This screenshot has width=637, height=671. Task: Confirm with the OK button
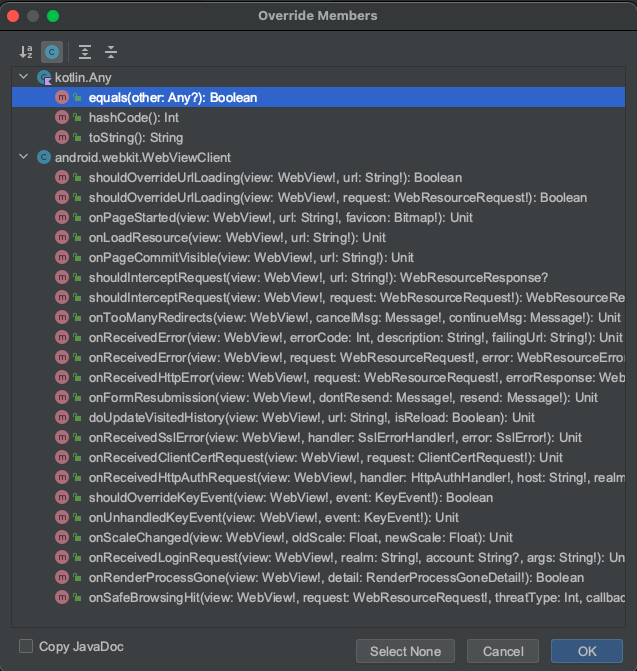coord(587,651)
